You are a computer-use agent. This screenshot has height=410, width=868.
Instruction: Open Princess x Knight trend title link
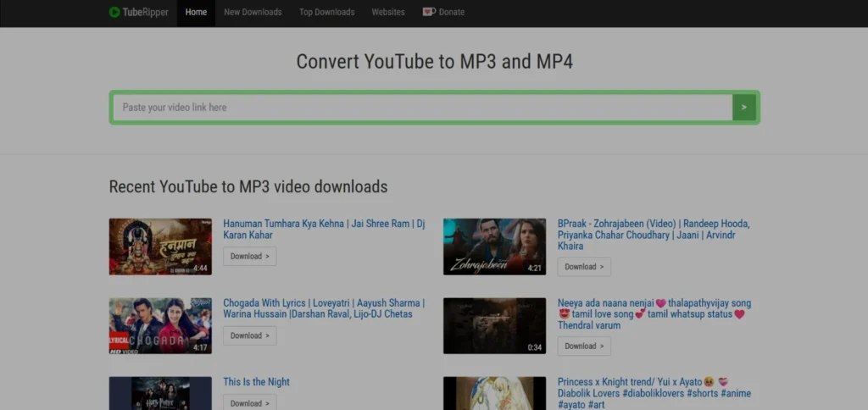click(x=654, y=393)
